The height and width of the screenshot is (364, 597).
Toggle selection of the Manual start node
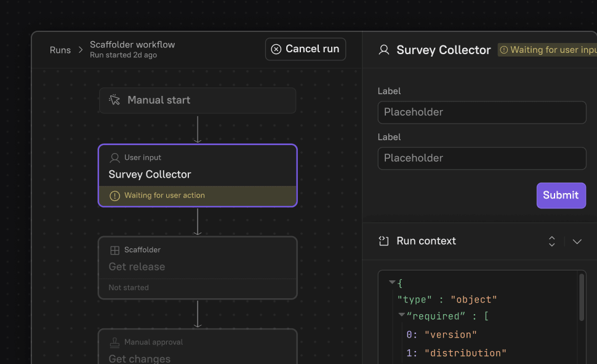[197, 100]
